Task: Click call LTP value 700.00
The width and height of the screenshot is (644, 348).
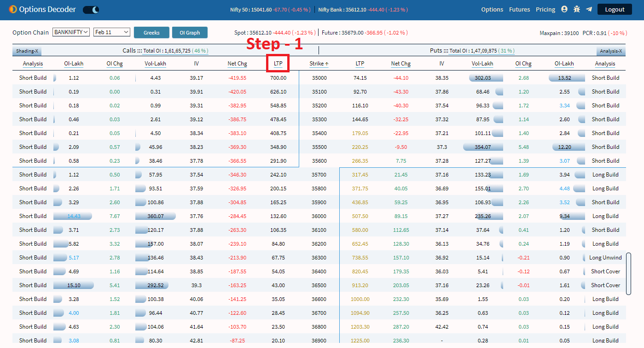Action: [278, 78]
